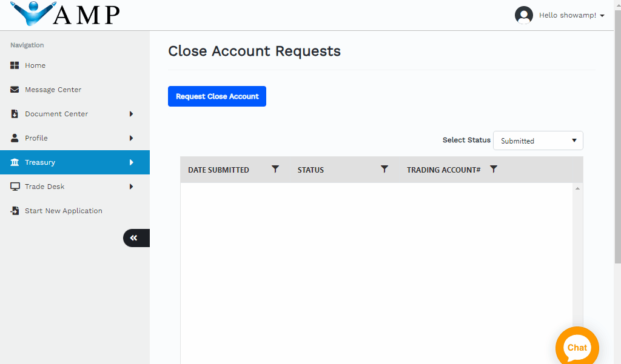Viewport: 621px width, 364px height.
Task: Expand the Profile submenu arrow
Action: (x=131, y=138)
